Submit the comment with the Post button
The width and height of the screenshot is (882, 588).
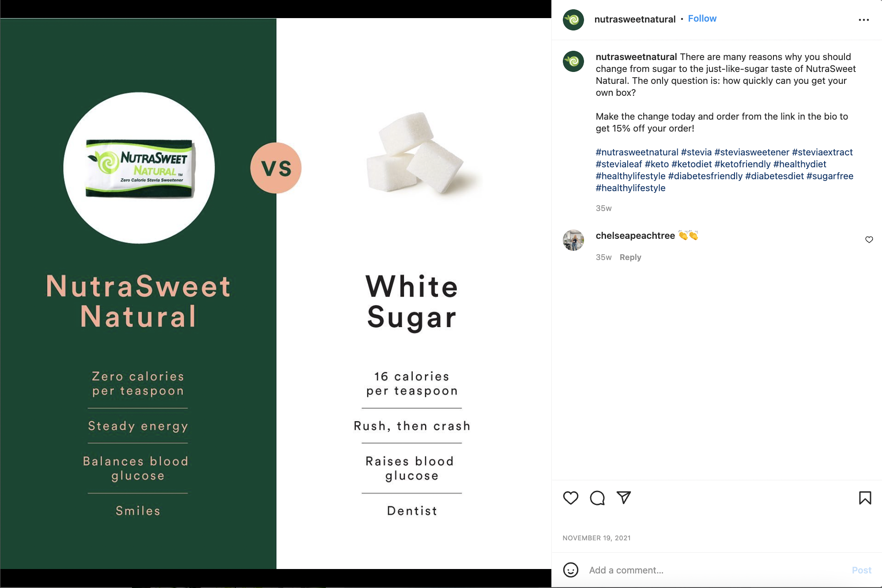point(861,570)
